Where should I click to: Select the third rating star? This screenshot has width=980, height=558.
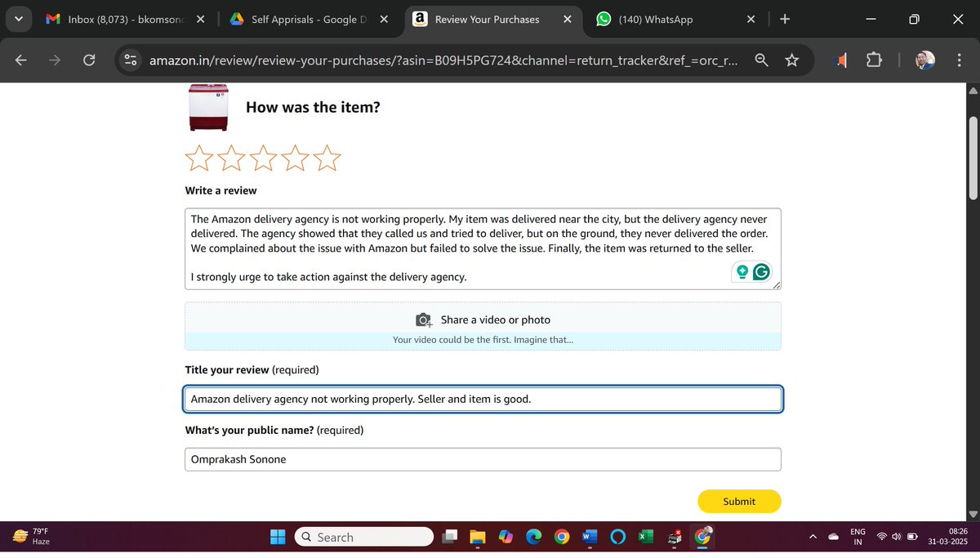coord(262,158)
